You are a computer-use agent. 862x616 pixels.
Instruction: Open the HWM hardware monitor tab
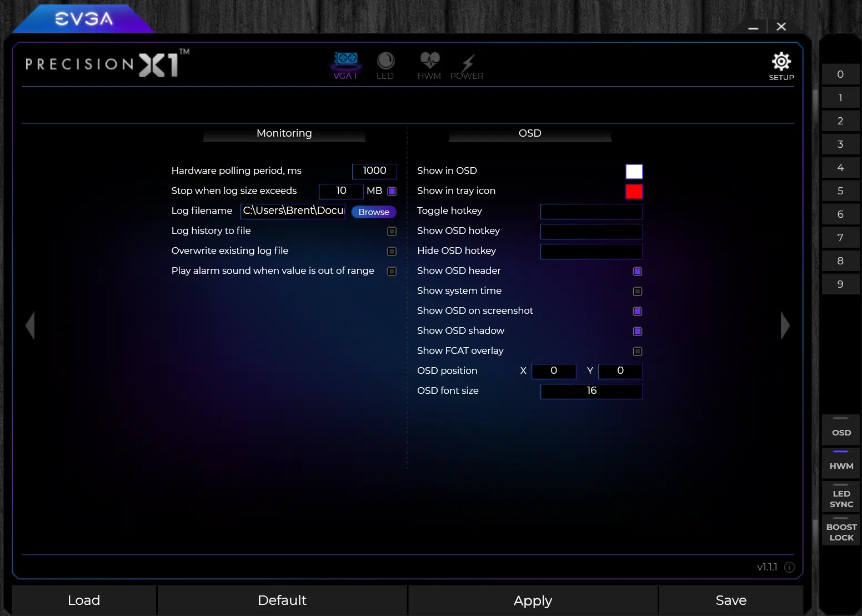pos(429,66)
